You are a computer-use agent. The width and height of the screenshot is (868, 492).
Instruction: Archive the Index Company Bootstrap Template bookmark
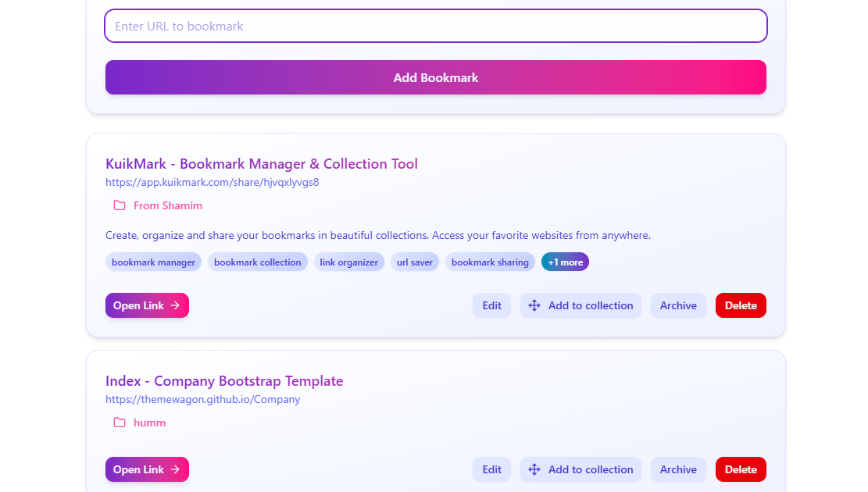(677, 469)
